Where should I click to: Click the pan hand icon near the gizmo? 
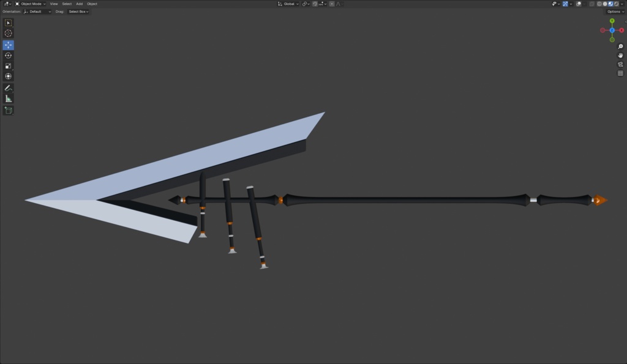click(620, 55)
